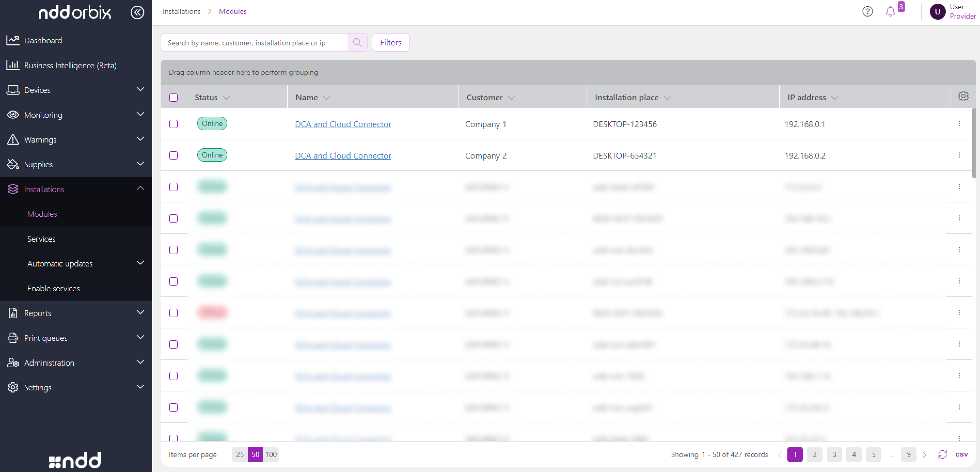980x472 pixels.
Task: Click the user avatar U
Action: coord(937,11)
